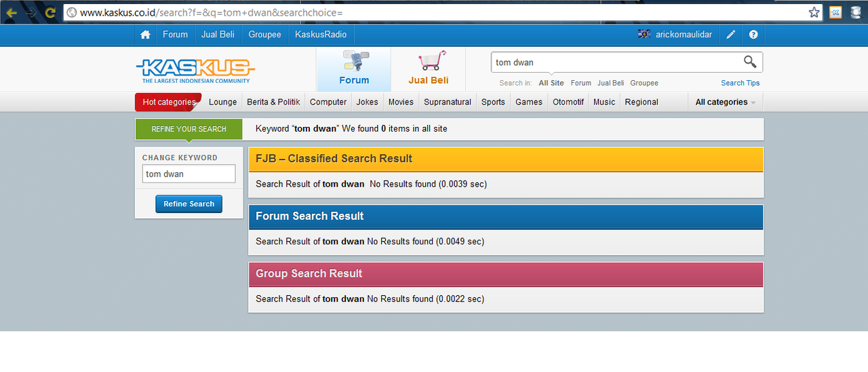Click 'No Results found (0.0039 sec)' text

pyautogui.click(x=429, y=184)
